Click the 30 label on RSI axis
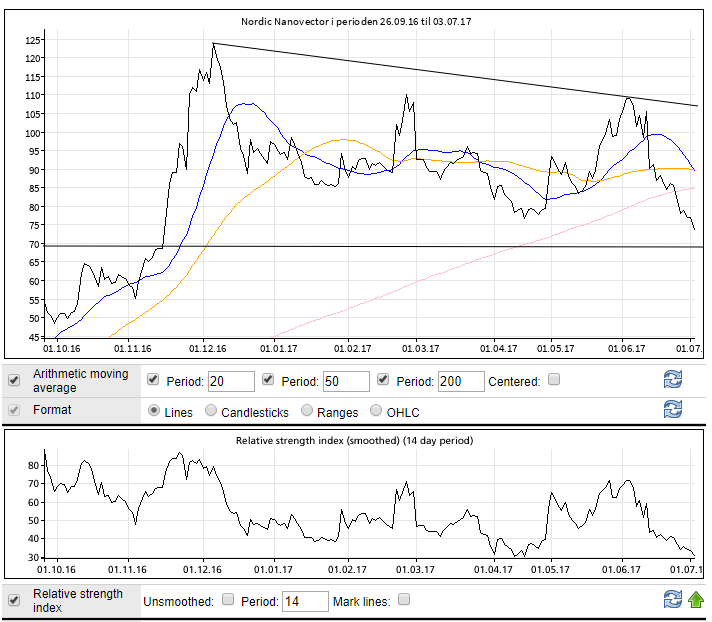The image size is (712, 622). (x=34, y=558)
